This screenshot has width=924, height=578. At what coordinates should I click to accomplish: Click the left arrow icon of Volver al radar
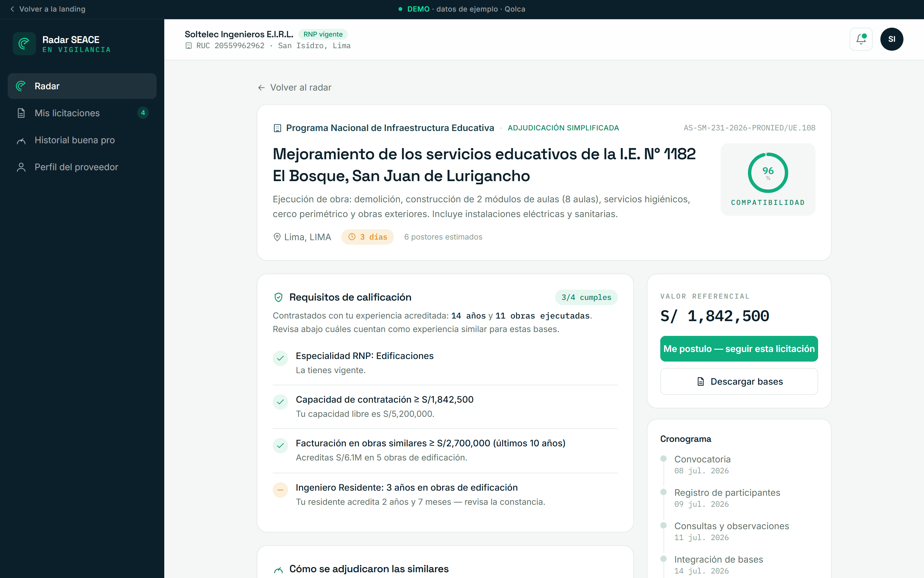tap(261, 88)
